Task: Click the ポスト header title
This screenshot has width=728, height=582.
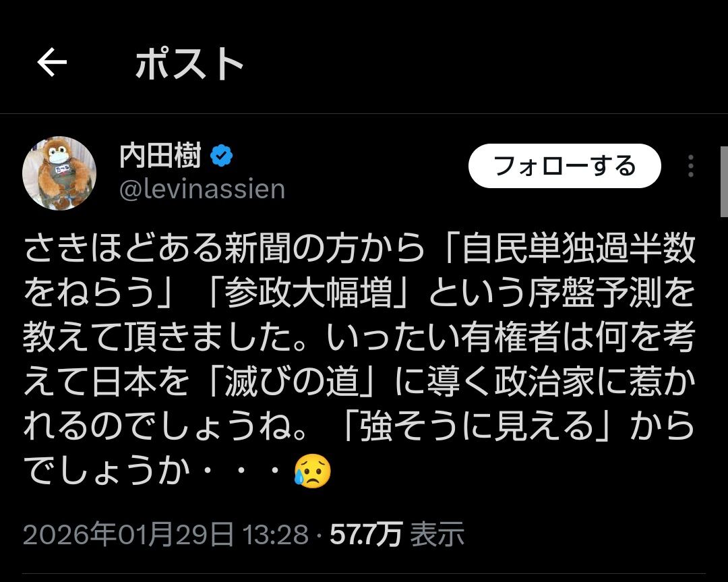Action: pyautogui.click(x=189, y=63)
